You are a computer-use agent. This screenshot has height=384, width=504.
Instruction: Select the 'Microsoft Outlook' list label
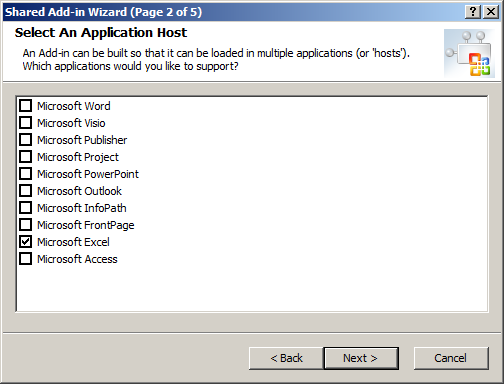79,191
